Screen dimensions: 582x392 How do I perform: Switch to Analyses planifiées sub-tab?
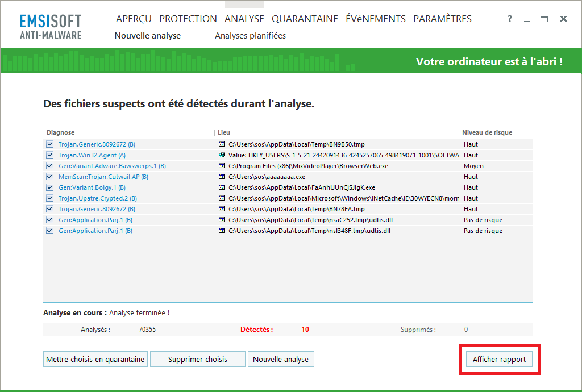(250, 36)
